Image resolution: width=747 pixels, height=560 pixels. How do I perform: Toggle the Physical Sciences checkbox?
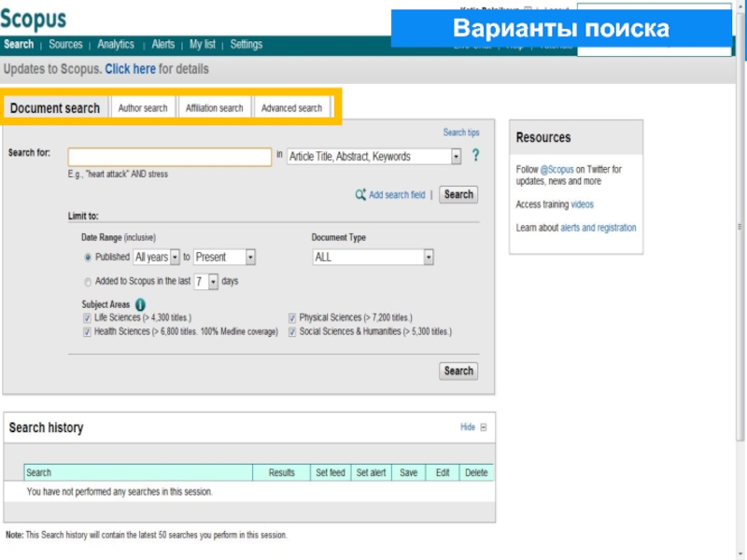(292, 318)
